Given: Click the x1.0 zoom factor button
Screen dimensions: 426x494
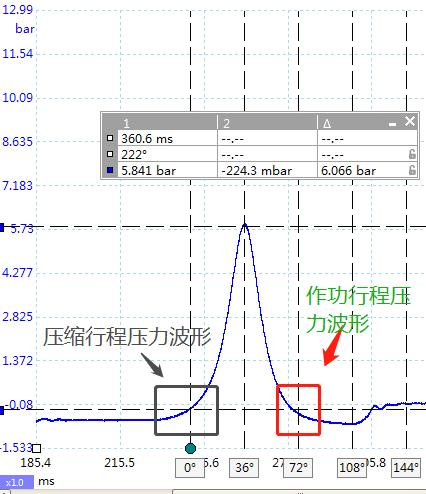Looking at the screenshot, I should coord(17,482).
